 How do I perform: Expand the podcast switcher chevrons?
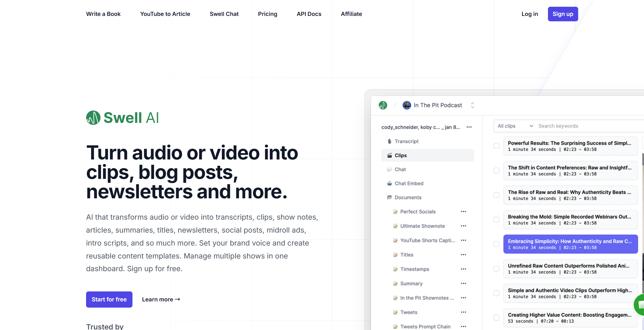point(472,105)
